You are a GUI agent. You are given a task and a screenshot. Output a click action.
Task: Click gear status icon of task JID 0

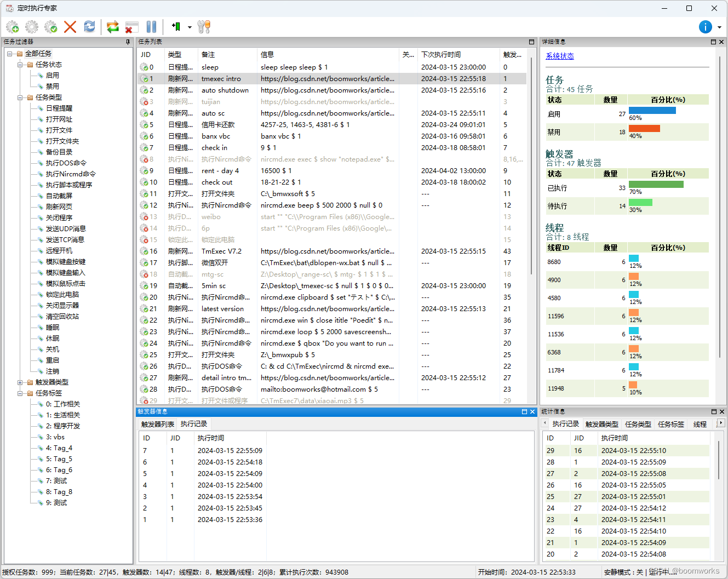click(145, 67)
